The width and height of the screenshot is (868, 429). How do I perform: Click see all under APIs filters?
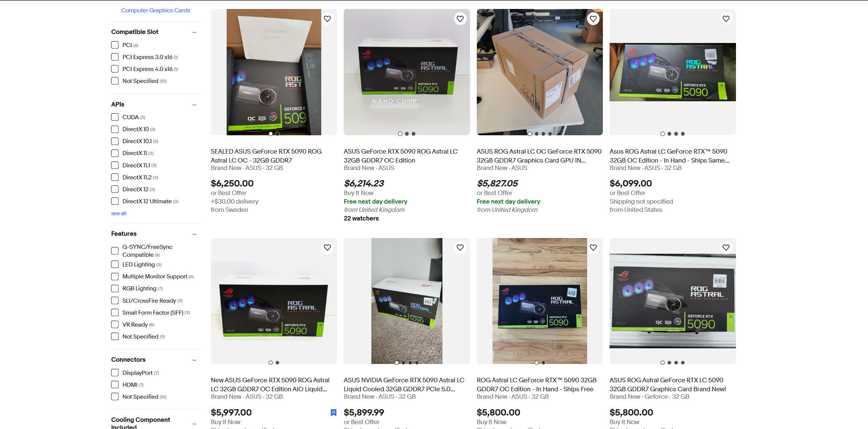tap(119, 213)
